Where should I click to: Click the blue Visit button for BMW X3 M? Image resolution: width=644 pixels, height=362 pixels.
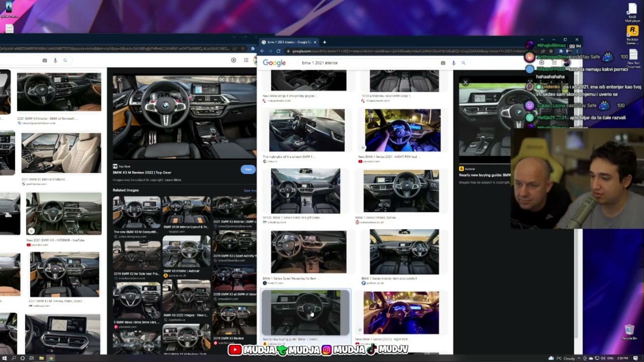(x=248, y=169)
